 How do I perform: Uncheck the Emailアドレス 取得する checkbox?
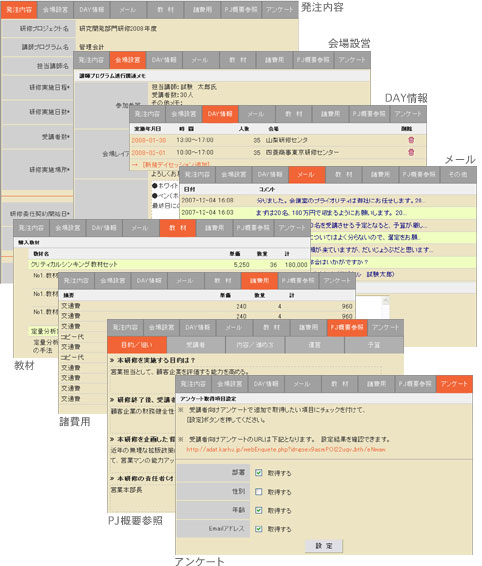259,529
